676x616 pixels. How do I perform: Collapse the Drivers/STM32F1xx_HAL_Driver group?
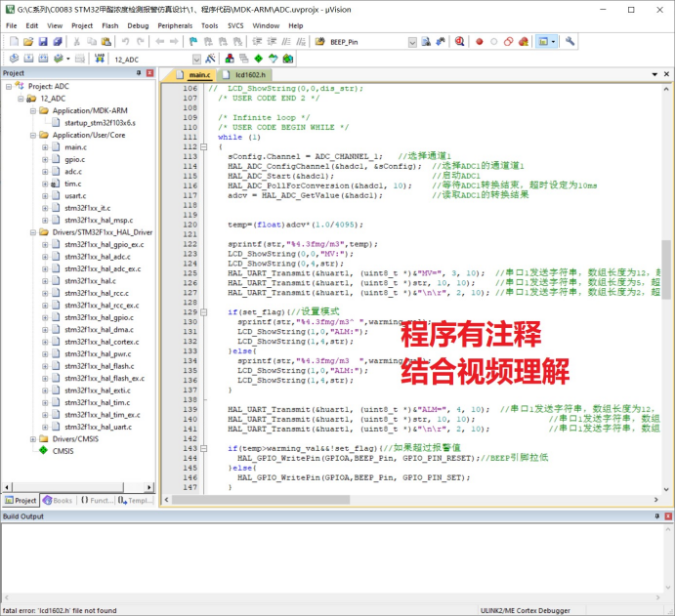click(33, 232)
